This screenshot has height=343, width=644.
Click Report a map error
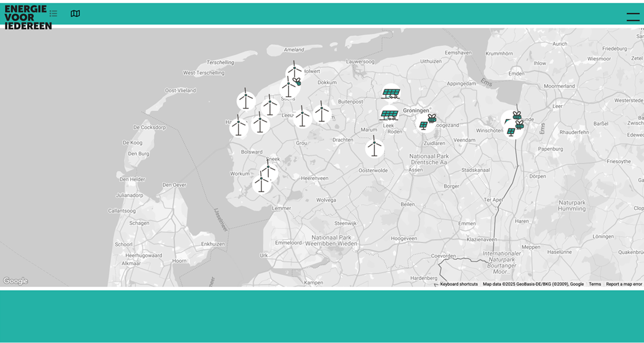pos(624,284)
